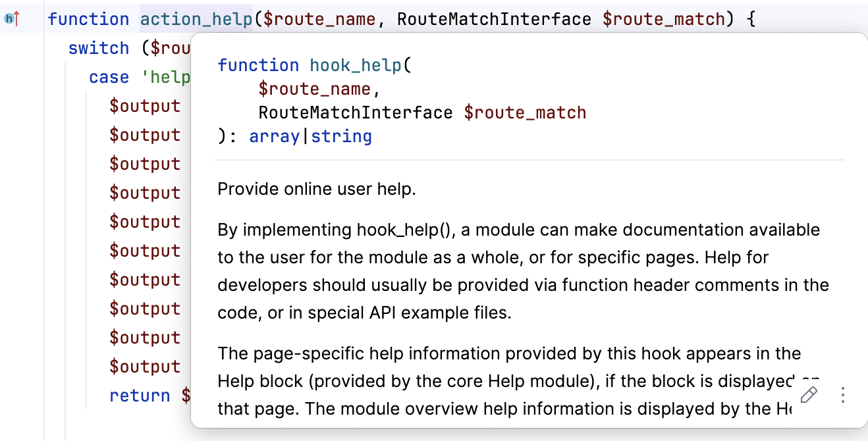Click the array return type in the signature
The image size is (868, 441).
click(274, 136)
